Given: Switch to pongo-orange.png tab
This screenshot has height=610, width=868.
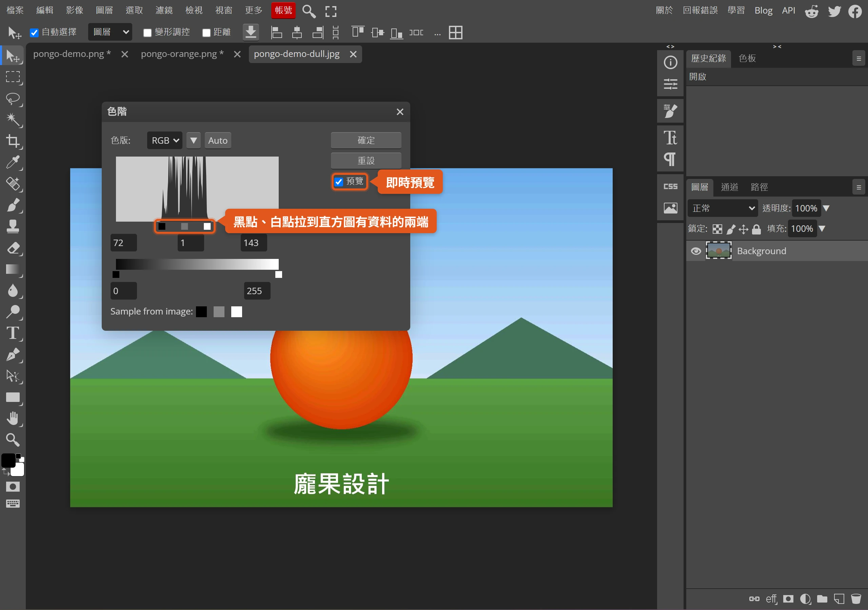Looking at the screenshot, I should 182,54.
